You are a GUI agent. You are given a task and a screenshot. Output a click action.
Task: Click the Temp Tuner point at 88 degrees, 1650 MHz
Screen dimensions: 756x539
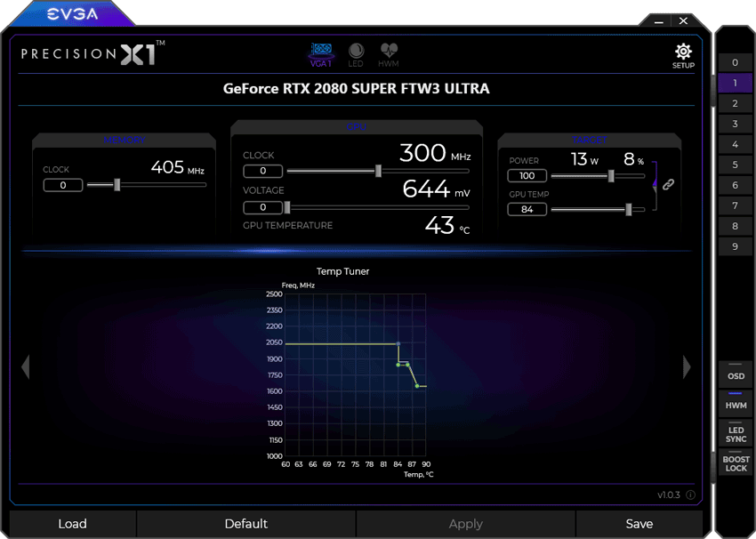[417, 386]
